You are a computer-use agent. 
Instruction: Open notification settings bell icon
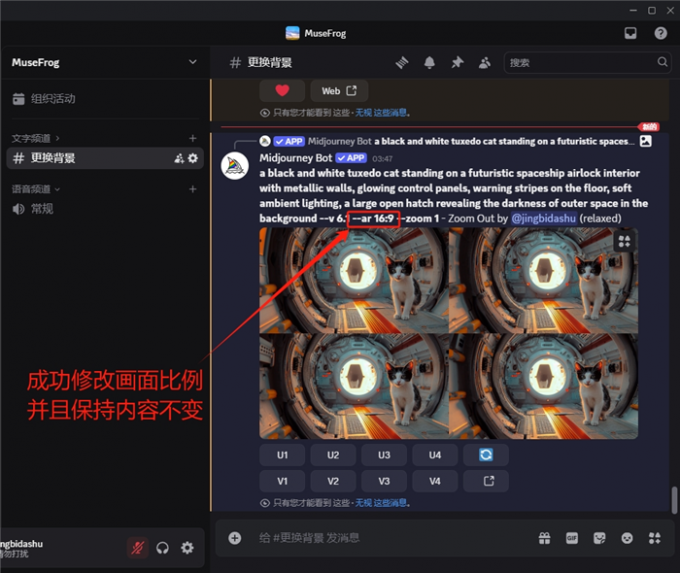point(429,62)
